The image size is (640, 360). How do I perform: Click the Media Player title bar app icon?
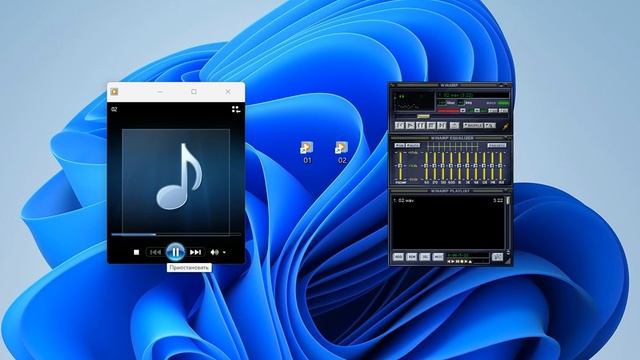tap(114, 91)
